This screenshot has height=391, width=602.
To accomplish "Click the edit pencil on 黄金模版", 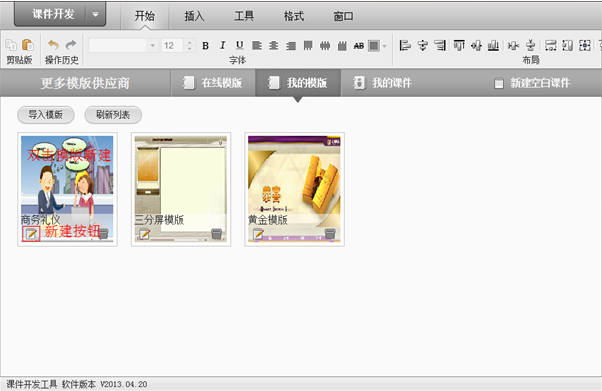I will 258,234.
